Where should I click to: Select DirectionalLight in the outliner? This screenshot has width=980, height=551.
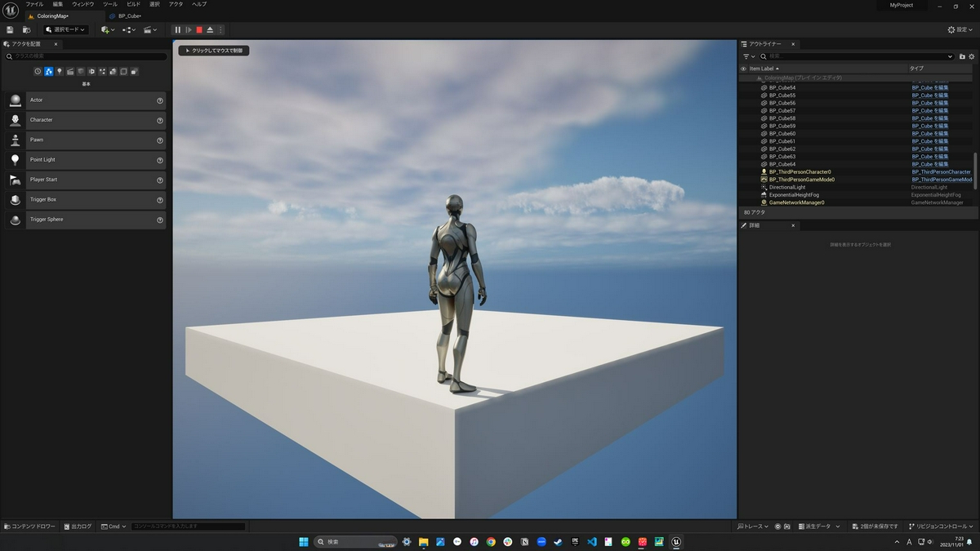[x=788, y=187]
